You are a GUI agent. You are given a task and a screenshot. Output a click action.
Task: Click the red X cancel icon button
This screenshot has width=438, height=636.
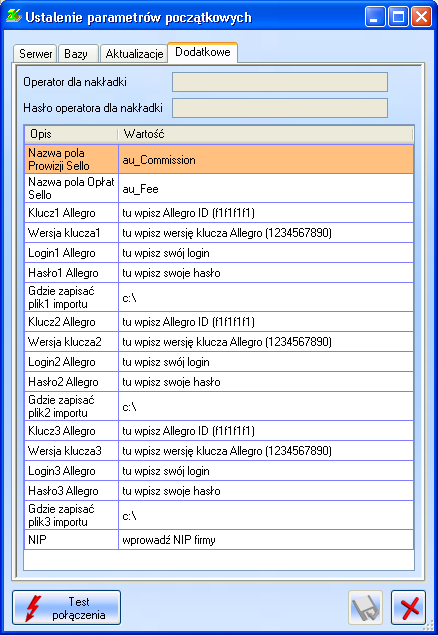tap(409, 607)
